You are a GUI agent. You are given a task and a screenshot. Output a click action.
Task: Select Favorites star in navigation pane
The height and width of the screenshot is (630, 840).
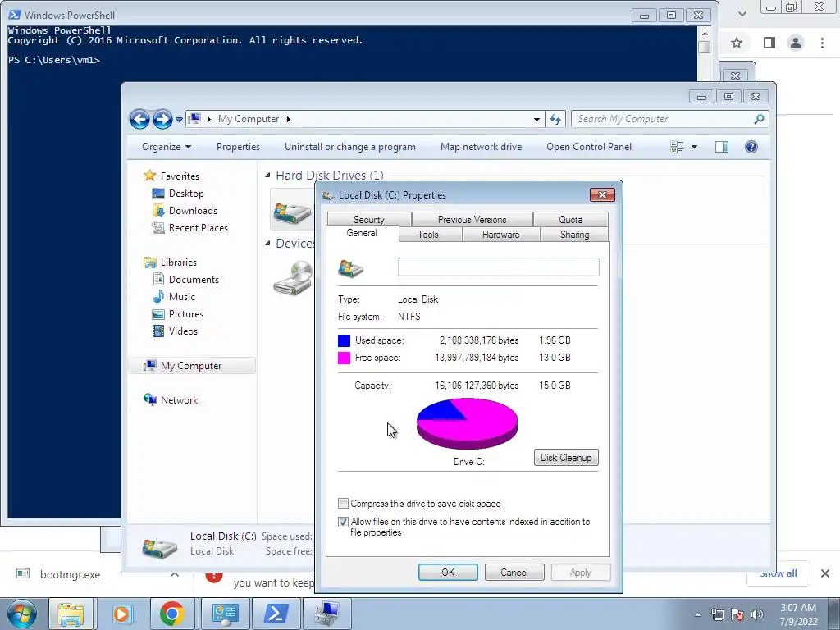click(x=150, y=176)
